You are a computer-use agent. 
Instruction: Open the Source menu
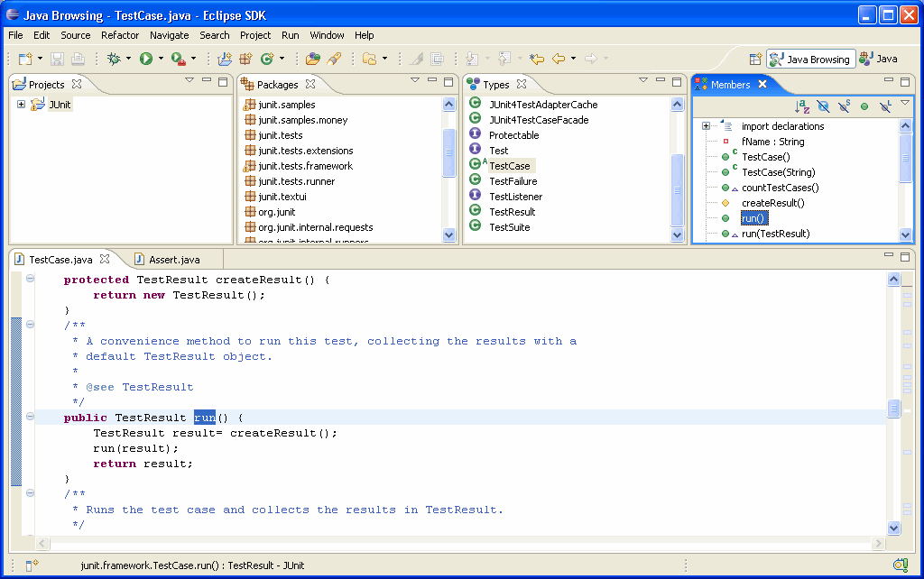pos(76,35)
